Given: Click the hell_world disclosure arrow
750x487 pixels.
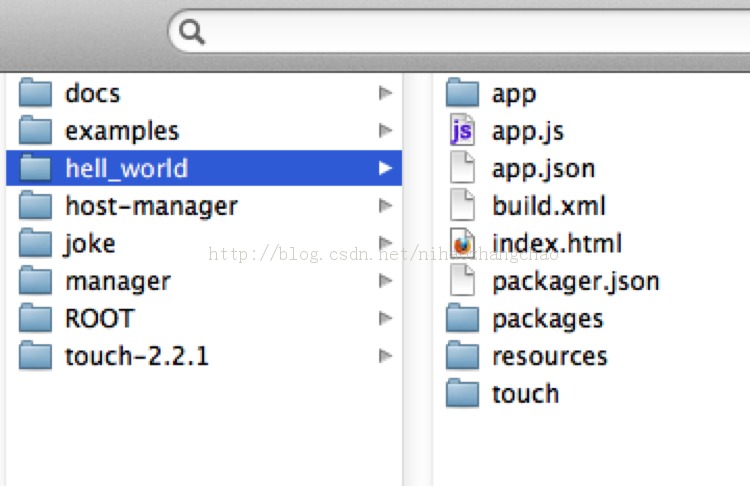Looking at the screenshot, I should point(385,168).
